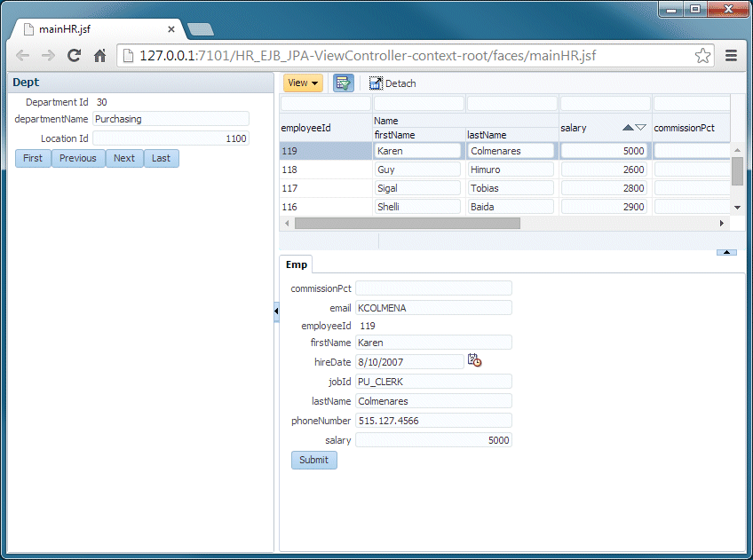Click the lastName column header
Image resolution: width=753 pixels, height=560 pixels.
coord(512,135)
